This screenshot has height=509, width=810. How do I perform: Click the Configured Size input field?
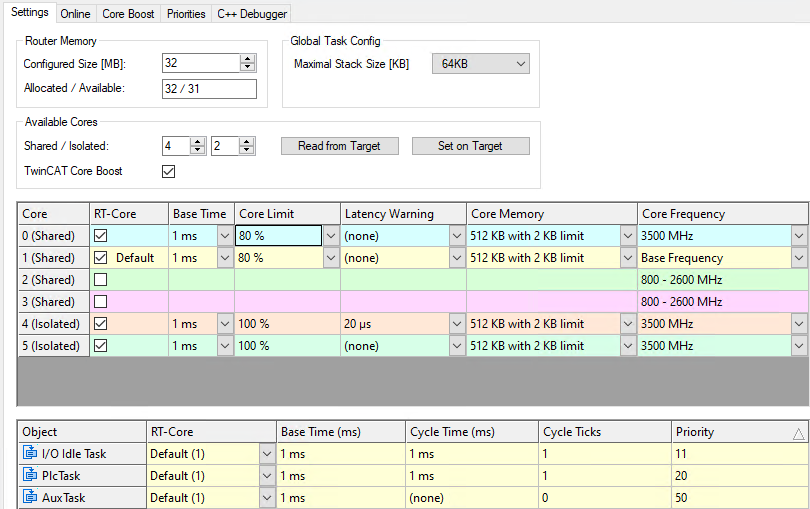pyautogui.click(x=200, y=63)
